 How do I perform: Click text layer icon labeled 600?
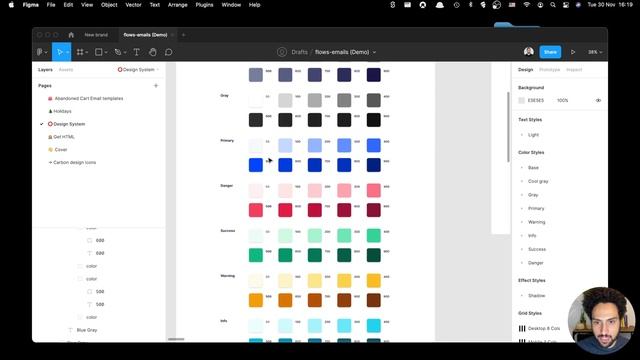point(89,253)
